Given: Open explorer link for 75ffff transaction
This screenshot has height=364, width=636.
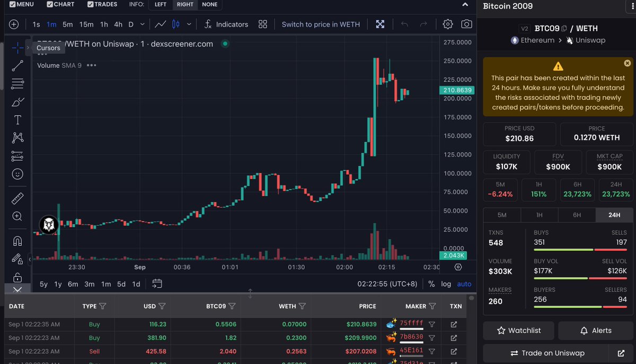Looking at the screenshot, I should click(x=454, y=324).
